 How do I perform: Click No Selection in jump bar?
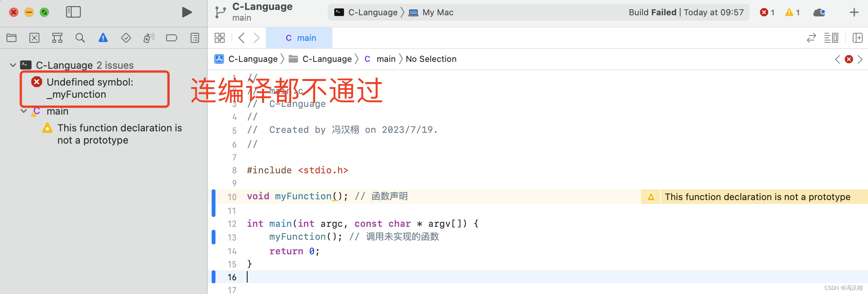[431, 59]
